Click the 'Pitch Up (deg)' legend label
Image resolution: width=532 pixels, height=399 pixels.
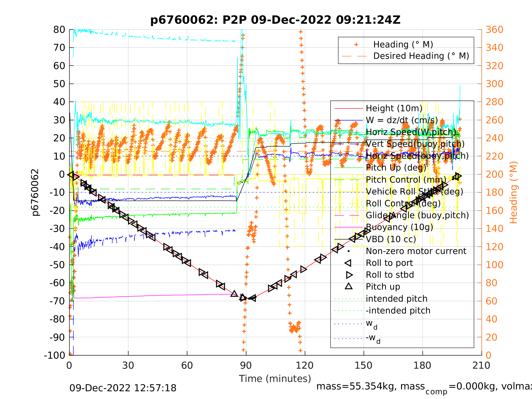396,168
